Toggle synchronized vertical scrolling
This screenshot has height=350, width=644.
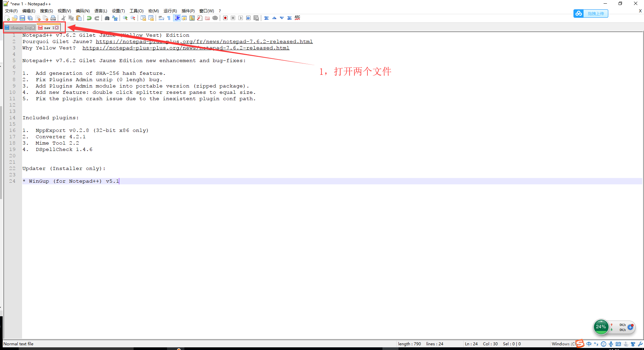pyautogui.click(x=143, y=18)
